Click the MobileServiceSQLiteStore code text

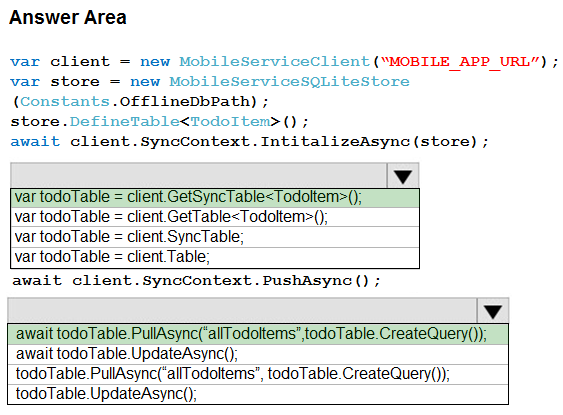pyautogui.click(x=289, y=82)
